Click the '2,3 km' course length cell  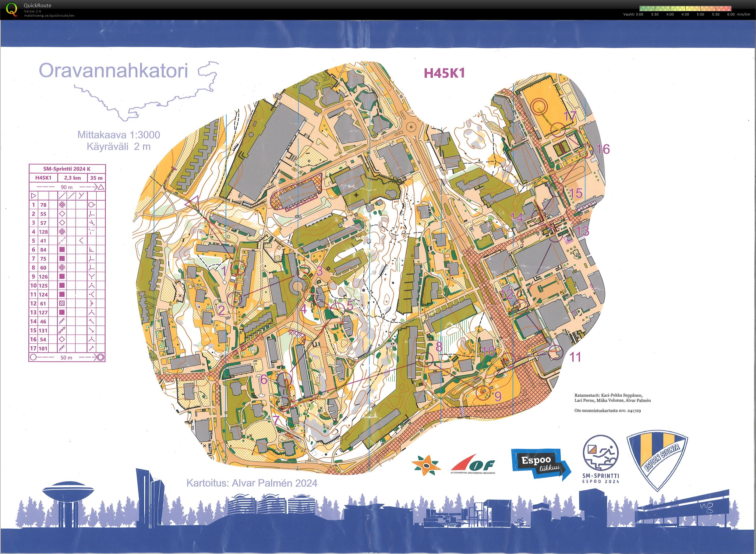[x=72, y=178]
